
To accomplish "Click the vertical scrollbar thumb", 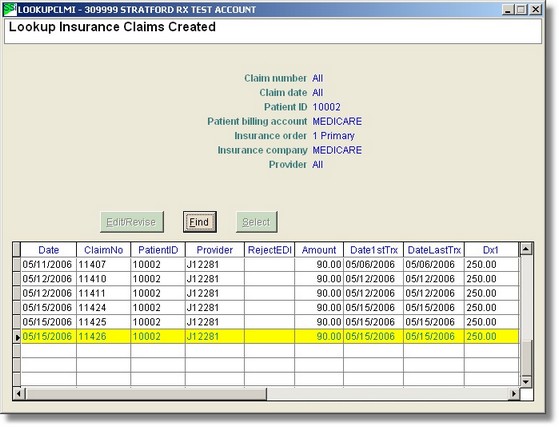I will pos(526,357).
